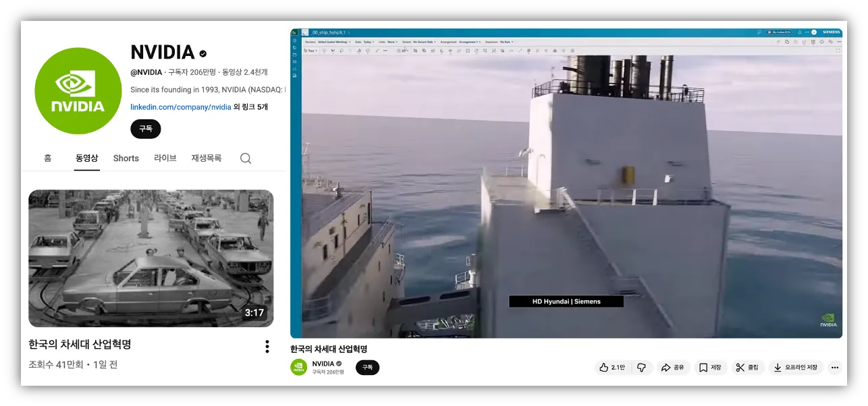Click the offline save download icon
Viewport: 868px width, 406px height.
tap(778, 368)
